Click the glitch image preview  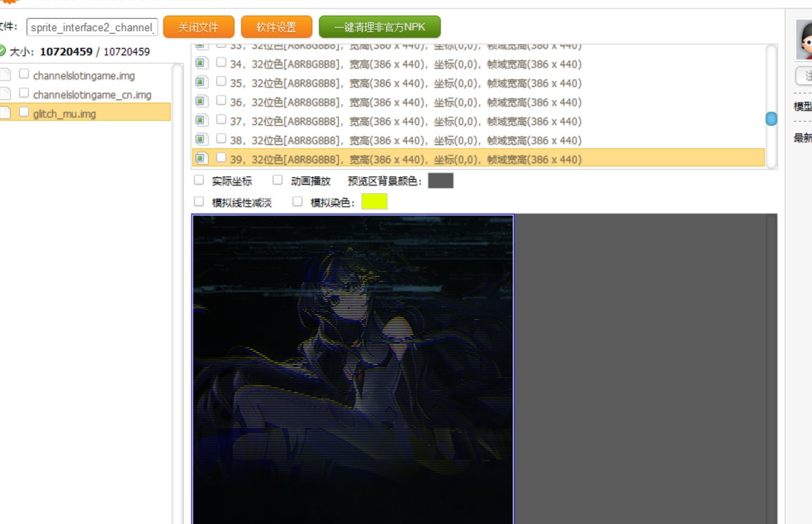352,369
